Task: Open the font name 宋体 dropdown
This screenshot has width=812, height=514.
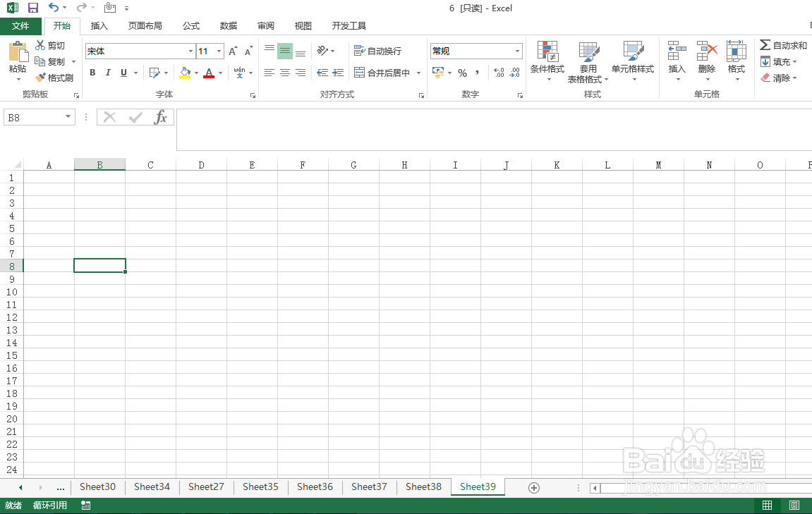Action: [190, 51]
